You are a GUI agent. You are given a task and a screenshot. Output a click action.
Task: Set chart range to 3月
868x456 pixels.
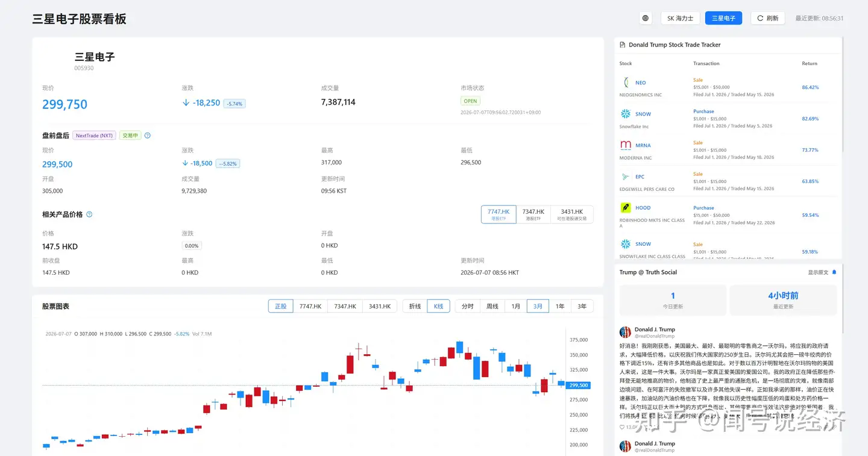coord(538,306)
